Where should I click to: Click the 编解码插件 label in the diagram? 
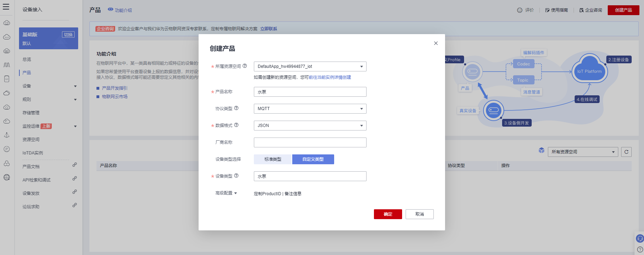tap(534, 53)
